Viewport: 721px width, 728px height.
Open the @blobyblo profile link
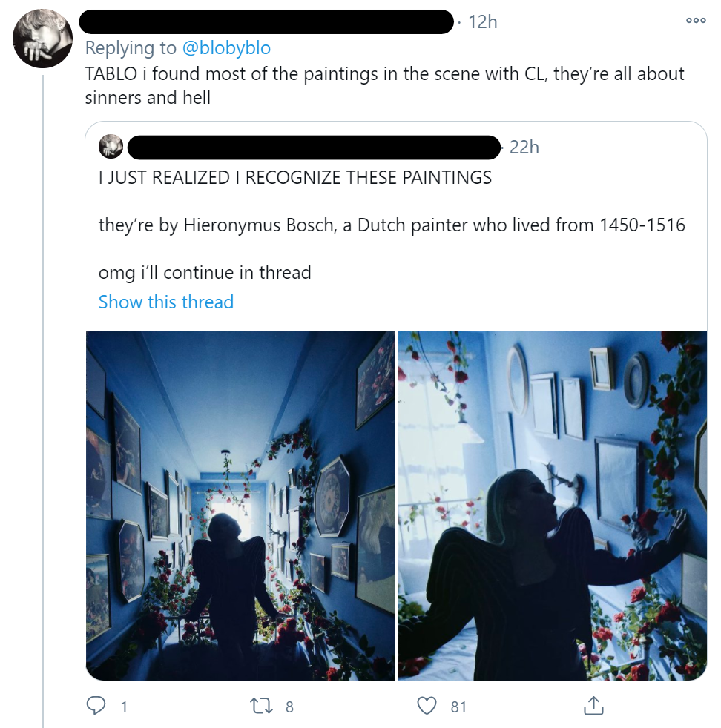coord(226,48)
